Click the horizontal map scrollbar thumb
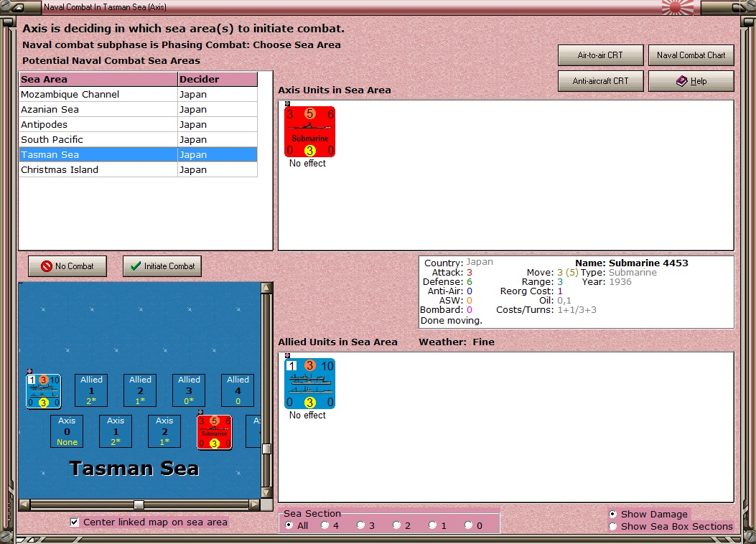This screenshot has width=756, height=544. [139, 505]
